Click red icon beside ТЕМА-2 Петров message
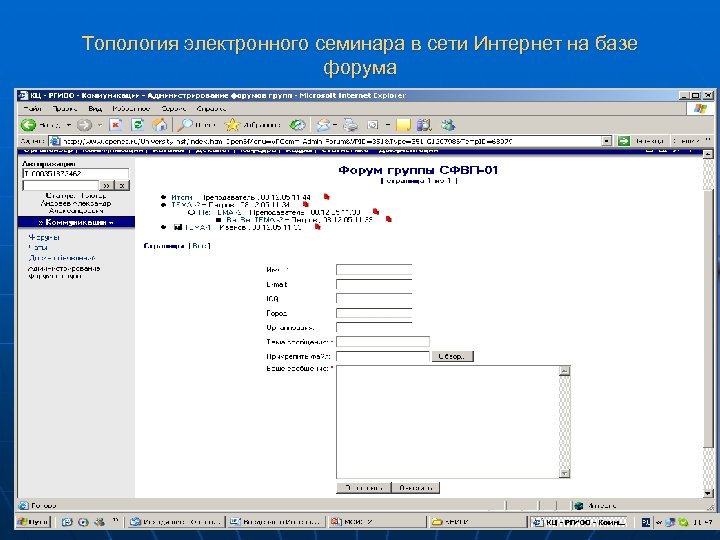 (x=306, y=204)
